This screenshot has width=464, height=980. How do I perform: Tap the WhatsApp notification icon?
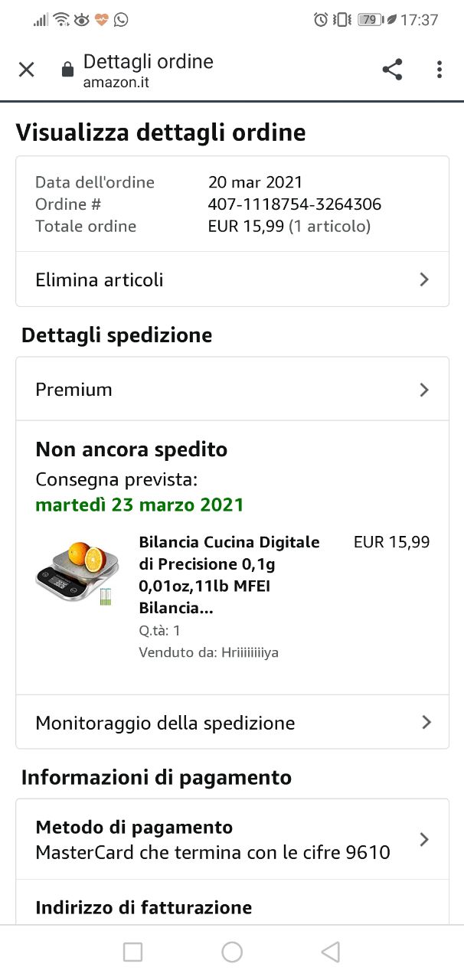[121, 20]
